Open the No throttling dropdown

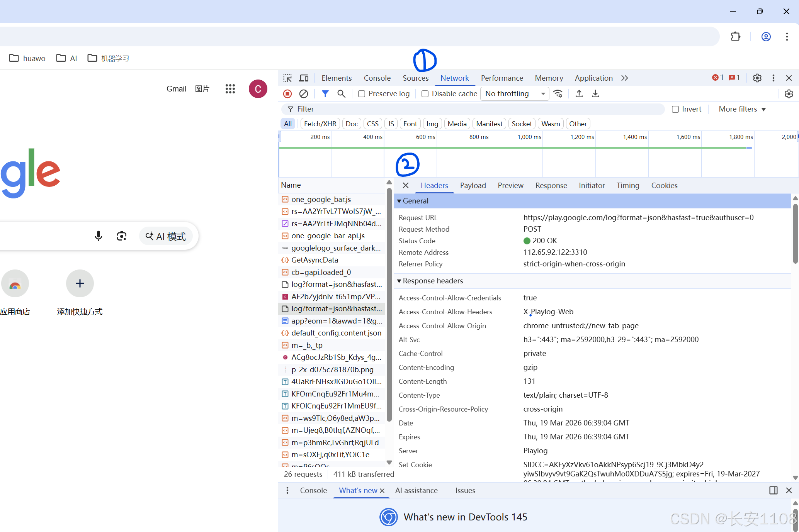click(x=514, y=94)
